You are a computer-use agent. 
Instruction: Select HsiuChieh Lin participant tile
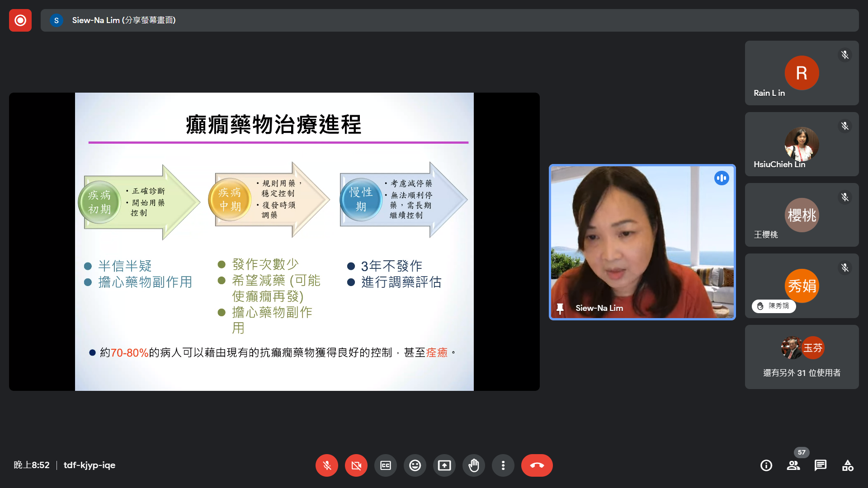(x=802, y=144)
